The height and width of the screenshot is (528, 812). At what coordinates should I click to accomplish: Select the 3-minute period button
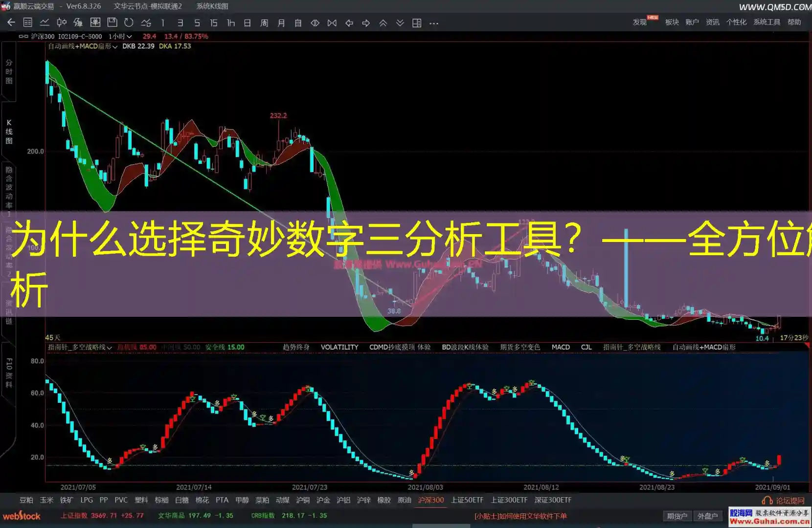tap(180, 22)
